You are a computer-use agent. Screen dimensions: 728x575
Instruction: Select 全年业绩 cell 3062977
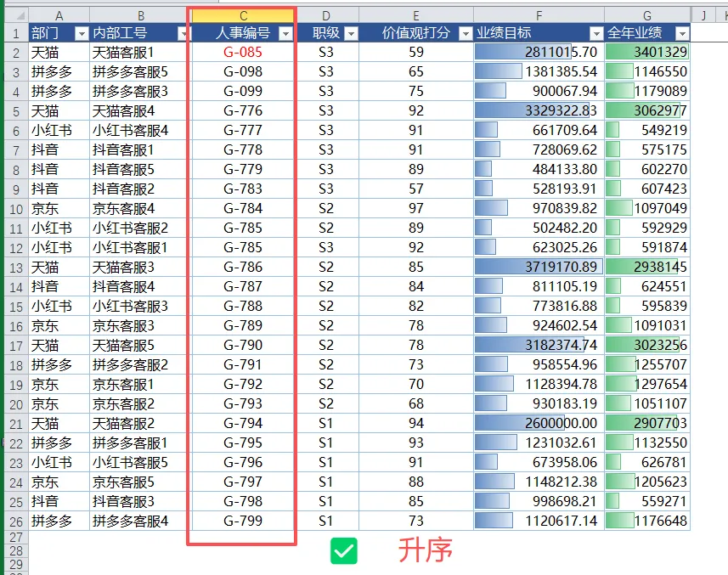[647, 110]
